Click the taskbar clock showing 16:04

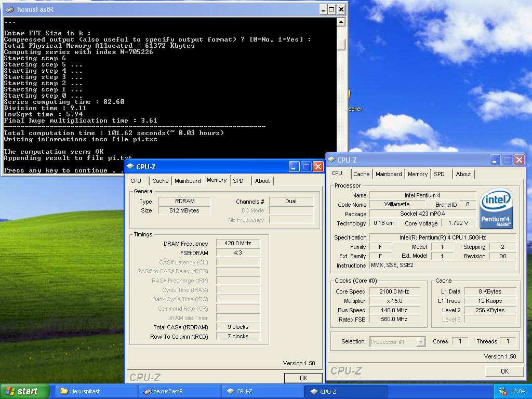pyautogui.click(x=517, y=391)
